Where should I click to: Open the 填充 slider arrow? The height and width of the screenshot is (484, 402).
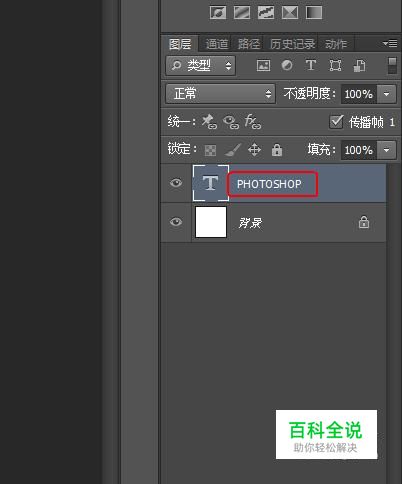pyautogui.click(x=386, y=150)
